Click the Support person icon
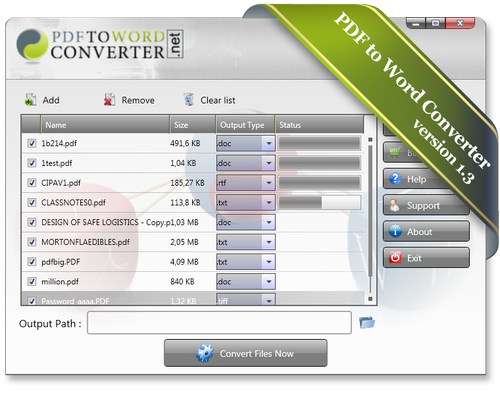The image size is (500, 395). pos(395,205)
